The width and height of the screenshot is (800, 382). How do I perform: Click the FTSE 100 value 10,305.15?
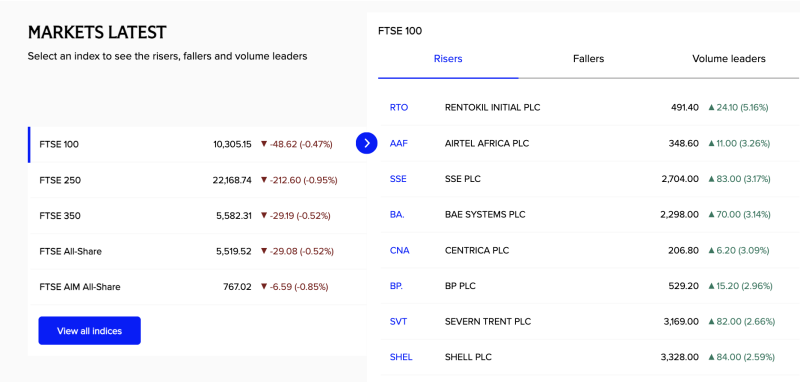pos(232,144)
